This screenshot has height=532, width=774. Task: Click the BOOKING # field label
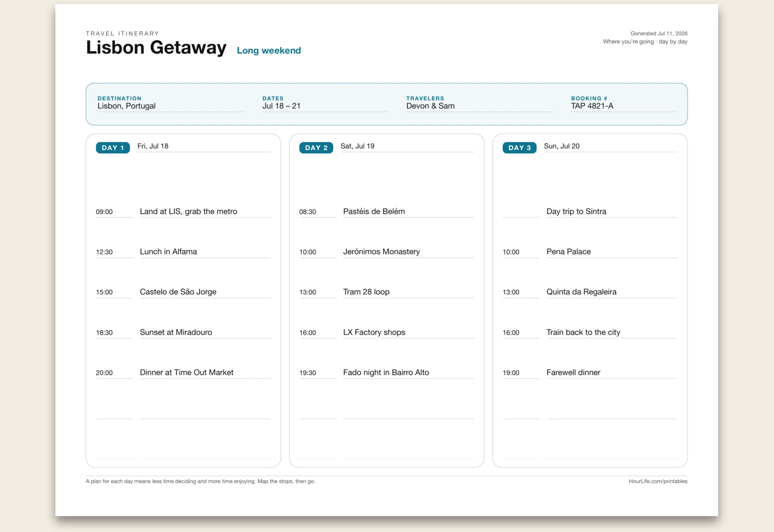tap(589, 98)
